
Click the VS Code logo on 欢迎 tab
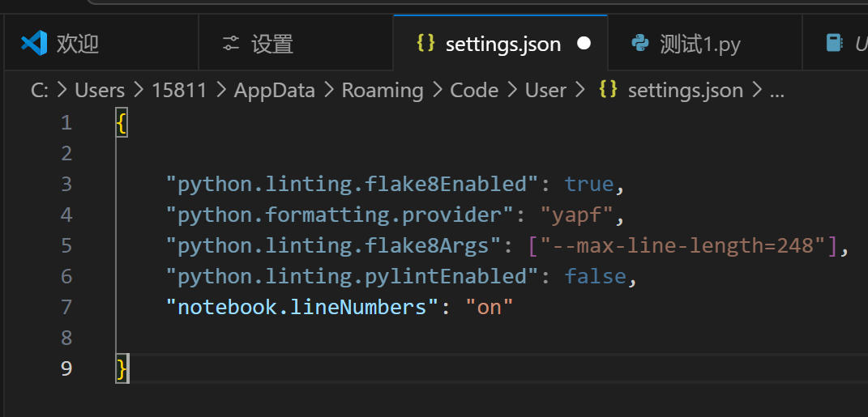pos(34,43)
